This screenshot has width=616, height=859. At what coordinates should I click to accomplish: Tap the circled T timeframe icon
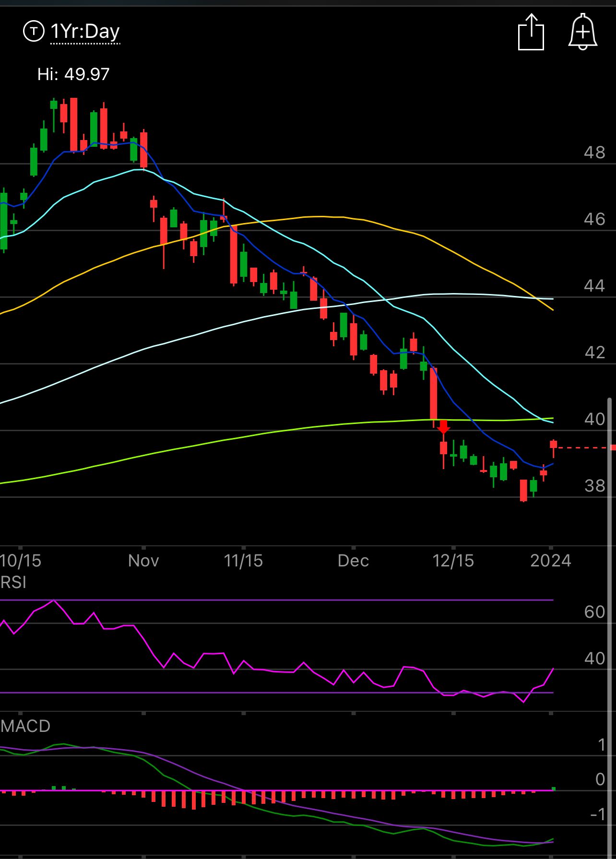click(34, 32)
